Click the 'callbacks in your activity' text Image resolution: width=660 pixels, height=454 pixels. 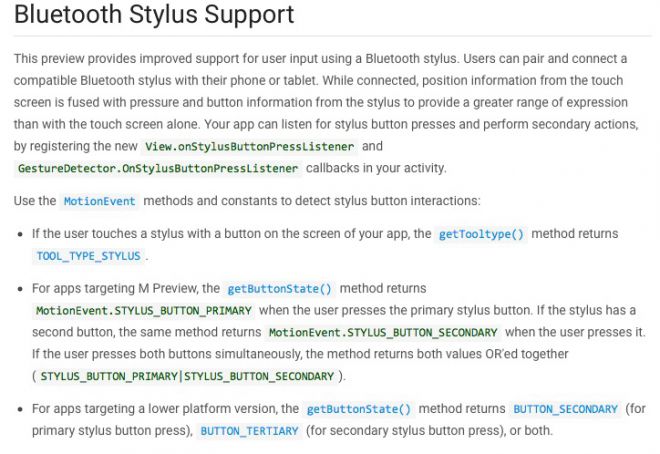pyautogui.click(x=376, y=168)
